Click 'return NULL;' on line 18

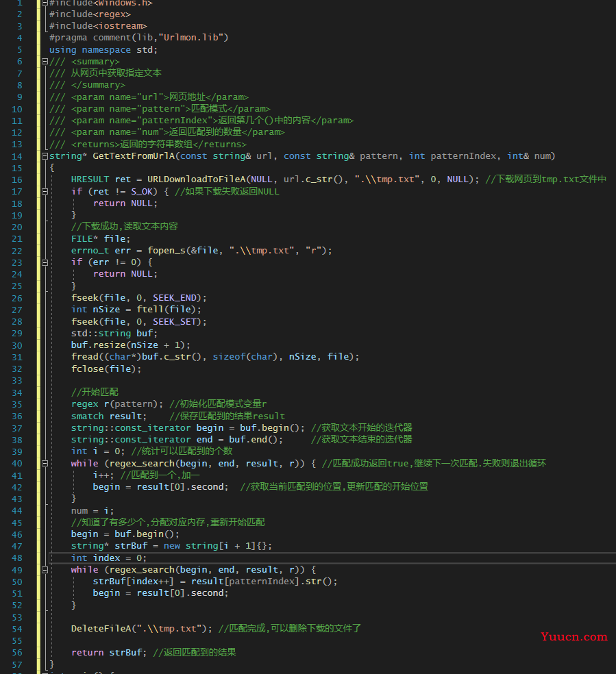click(x=125, y=203)
